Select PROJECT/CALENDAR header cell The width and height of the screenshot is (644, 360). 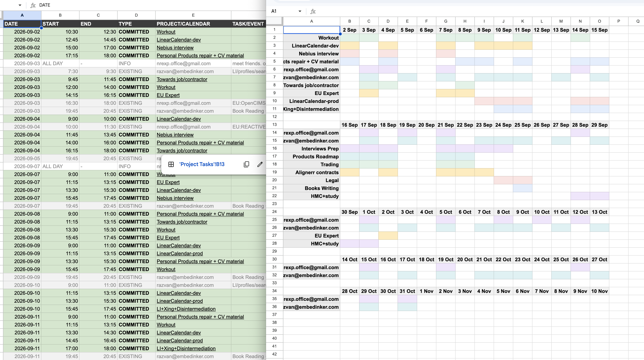pyautogui.click(x=193, y=24)
